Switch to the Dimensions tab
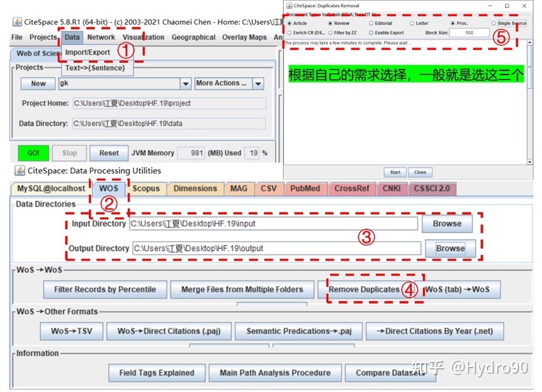Image resolution: width=542 pixels, height=392 pixels. click(x=195, y=188)
